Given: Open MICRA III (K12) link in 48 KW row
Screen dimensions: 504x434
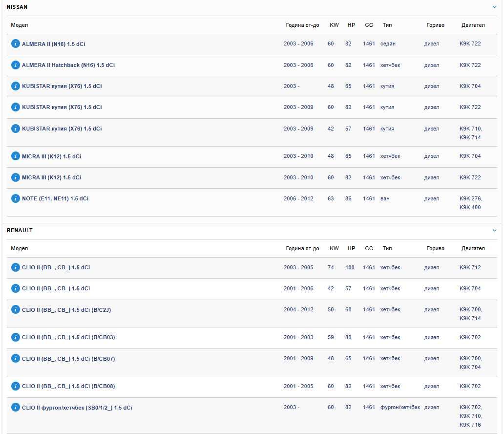Looking at the screenshot, I should tap(51, 156).
